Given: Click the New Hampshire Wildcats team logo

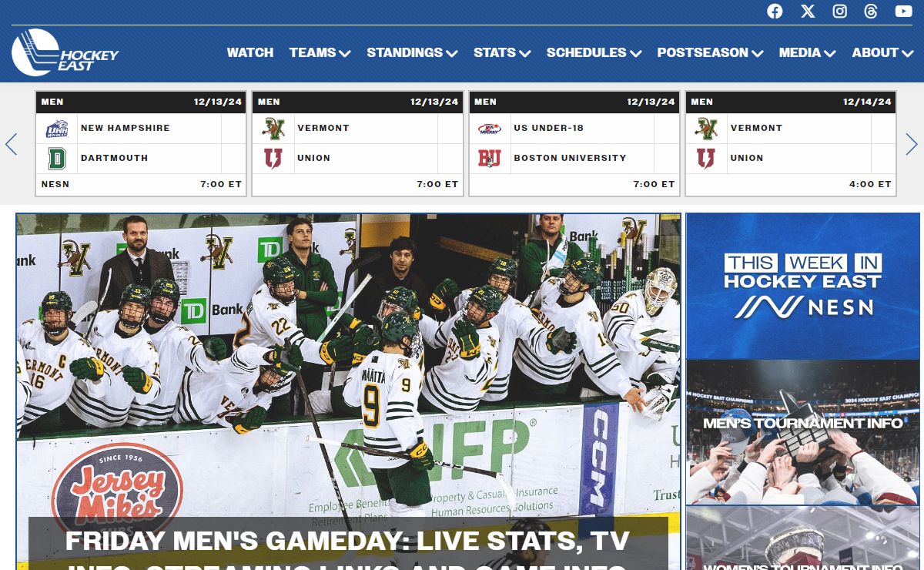Looking at the screenshot, I should (x=57, y=129).
